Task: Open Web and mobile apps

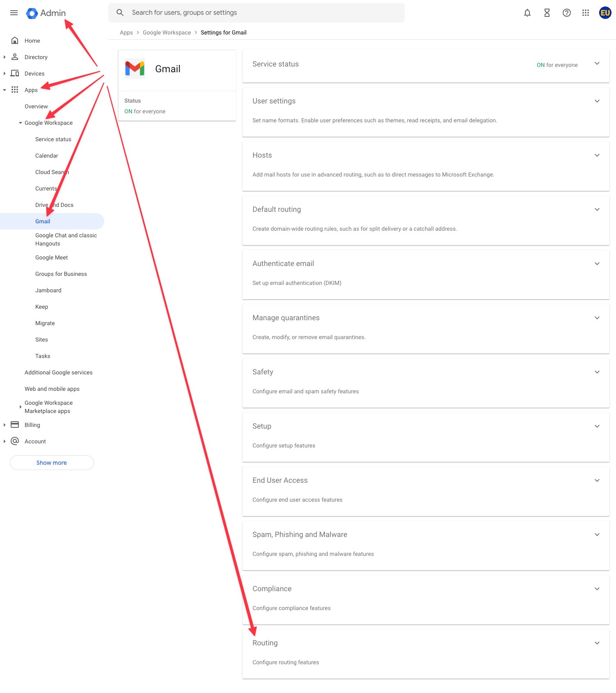Action: click(52, 389)
